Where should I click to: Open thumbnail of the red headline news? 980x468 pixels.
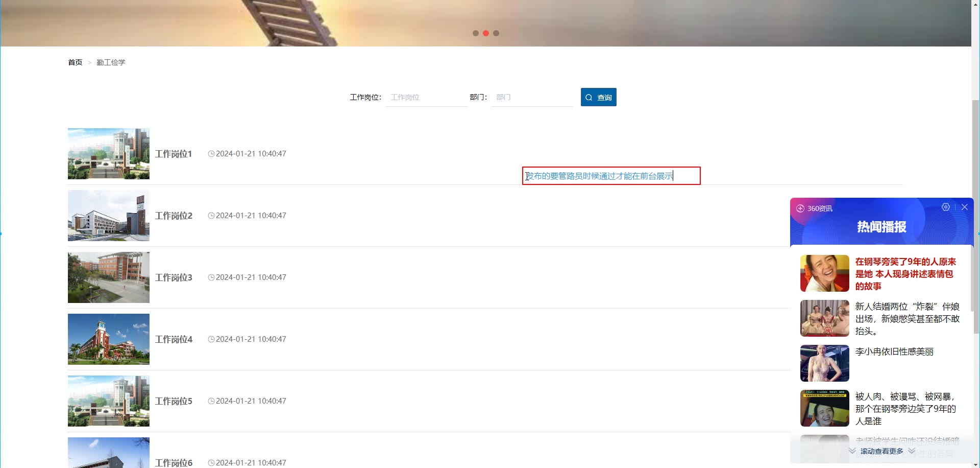coord(825,273)
